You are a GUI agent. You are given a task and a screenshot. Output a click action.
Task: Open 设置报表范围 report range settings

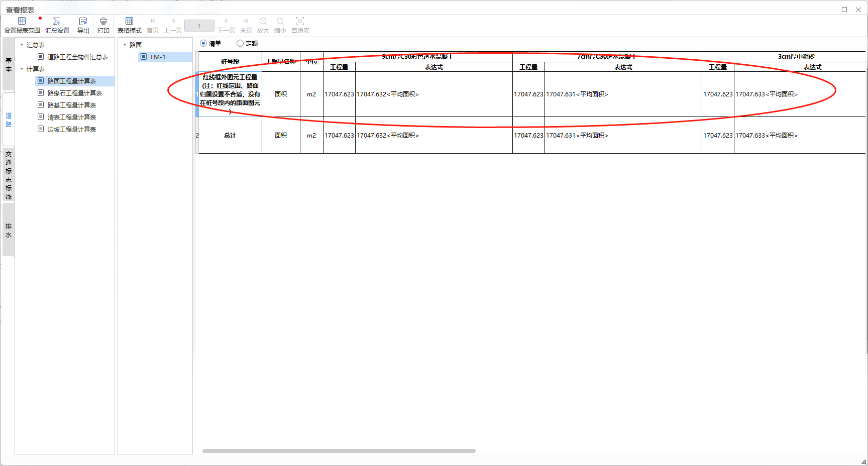pos(22,25)
